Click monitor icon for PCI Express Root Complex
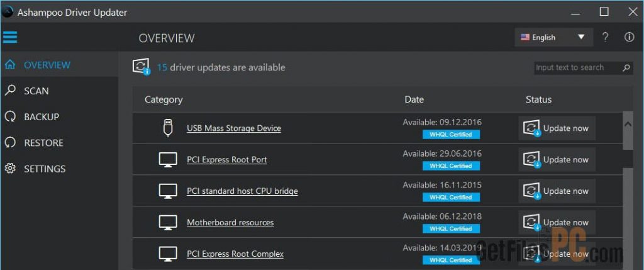The image size is (644, 270). pos(167,254)
